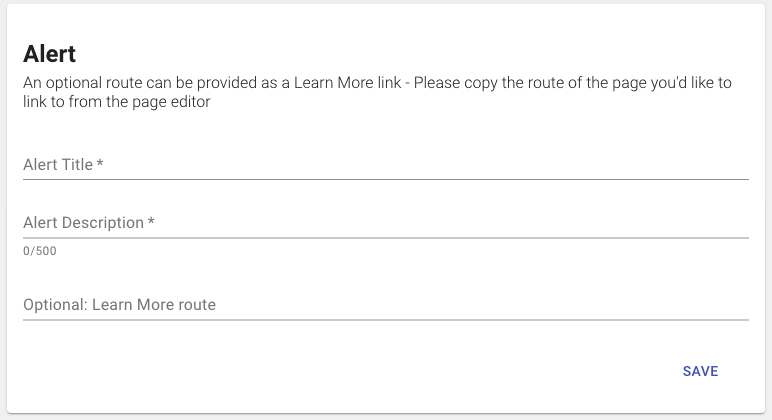
Task: Click the "Learn More link" phrase in instructions
Action: coord(348,83)
